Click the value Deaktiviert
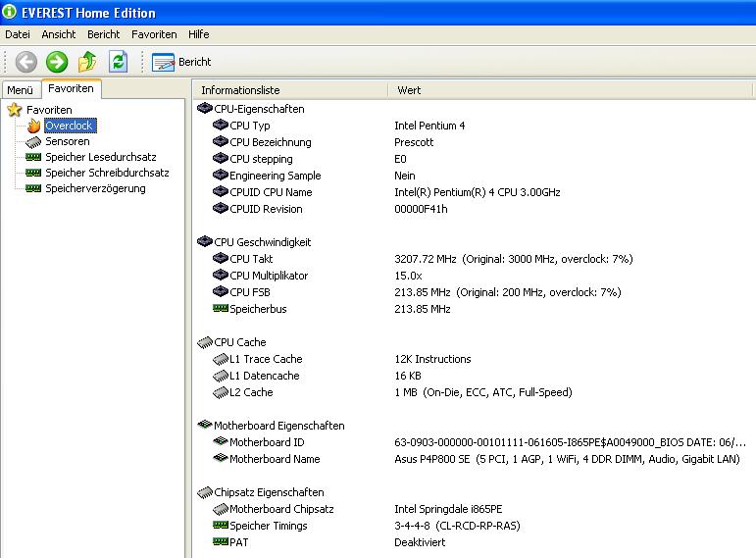The width and height of the screenshot is (756, 558). pyautogui.click(x=420, y=542)
